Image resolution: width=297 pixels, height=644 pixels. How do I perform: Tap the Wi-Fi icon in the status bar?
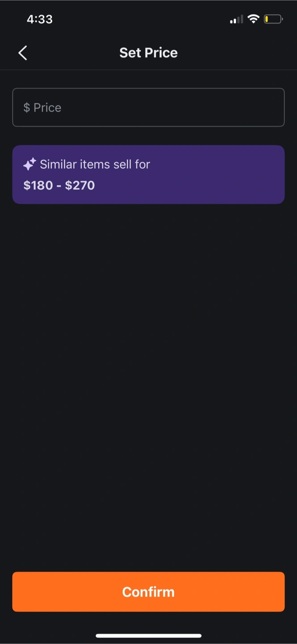pos(254,19)
